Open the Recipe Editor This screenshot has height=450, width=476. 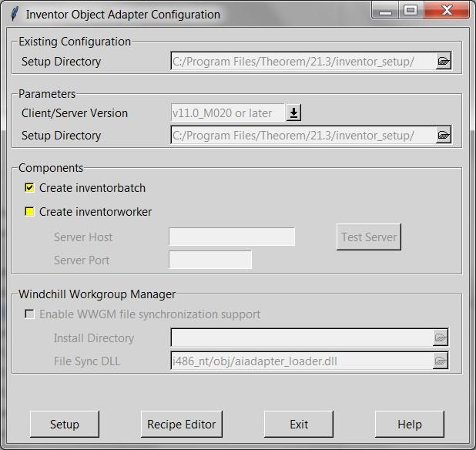pos(182,425)
